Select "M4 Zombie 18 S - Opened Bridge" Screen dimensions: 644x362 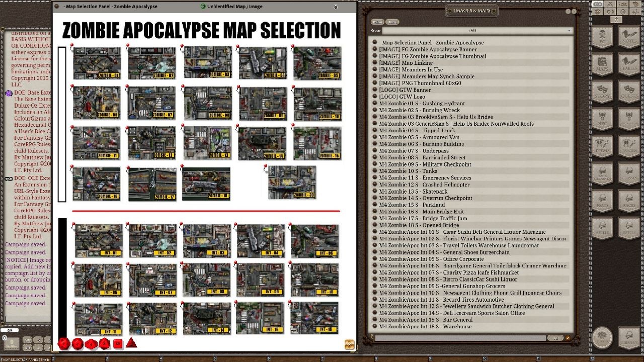[x=419, y=225]
